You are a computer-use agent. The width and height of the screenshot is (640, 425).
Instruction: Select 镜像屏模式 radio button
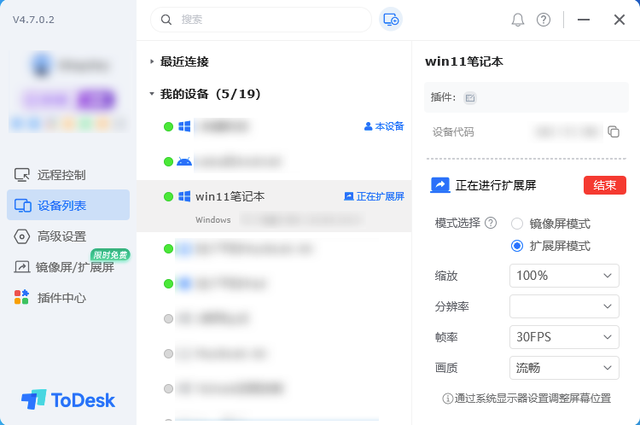point(517,224)
